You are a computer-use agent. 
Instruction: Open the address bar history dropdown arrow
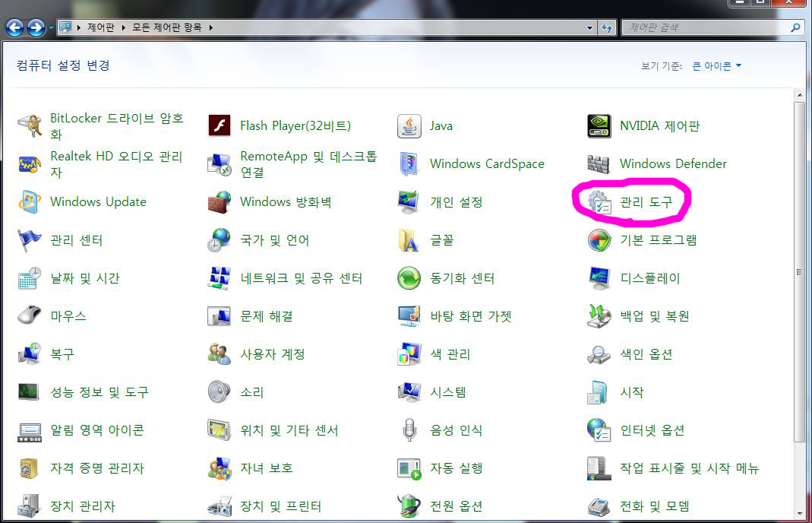tap(590, 28)
